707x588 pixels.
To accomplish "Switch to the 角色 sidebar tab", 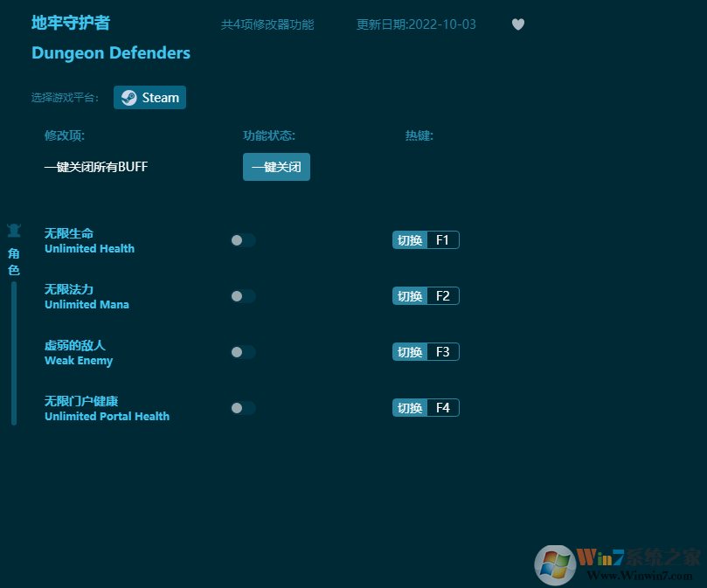I will point(13,261).
